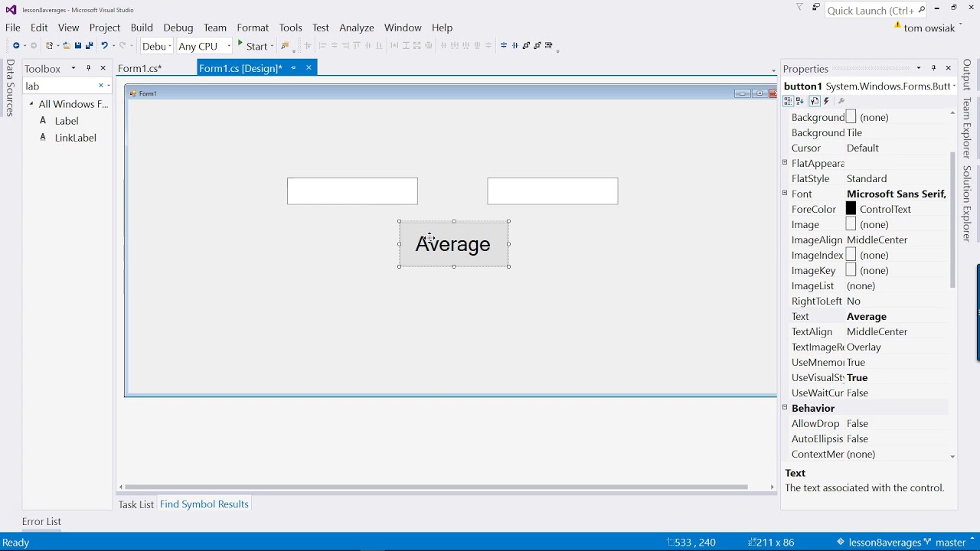Click the Bring to Front toolbar icon
The height and width of the screenshot is (551, 980).
tap(526, 46)
